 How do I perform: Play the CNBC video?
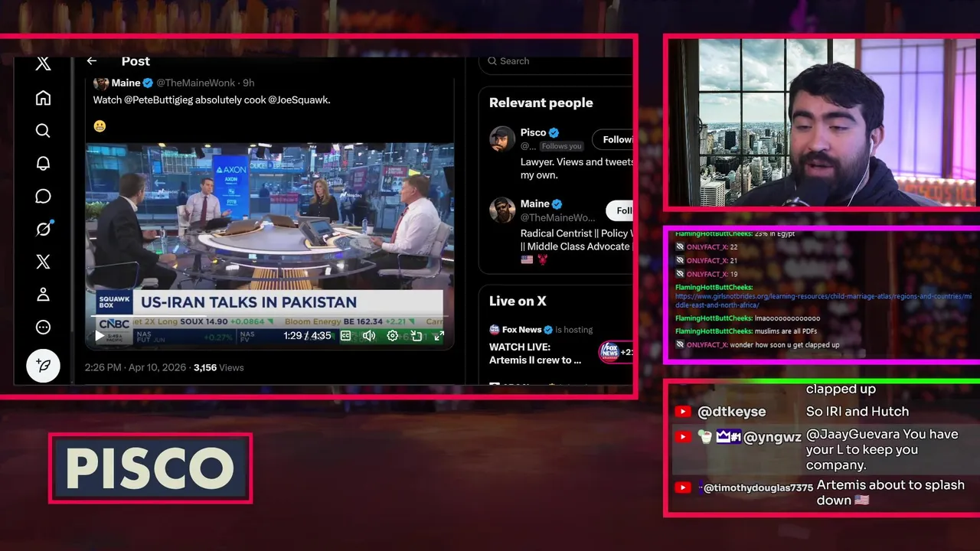(99, 335)
